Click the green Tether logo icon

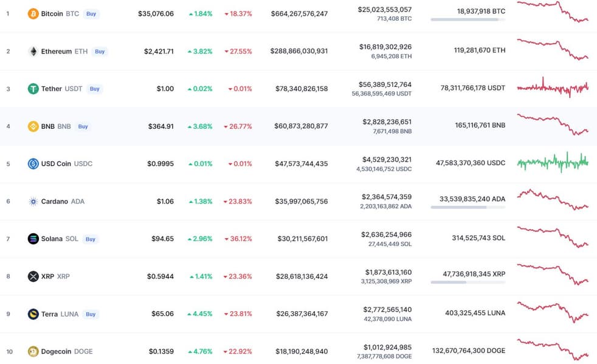(33, 89)
